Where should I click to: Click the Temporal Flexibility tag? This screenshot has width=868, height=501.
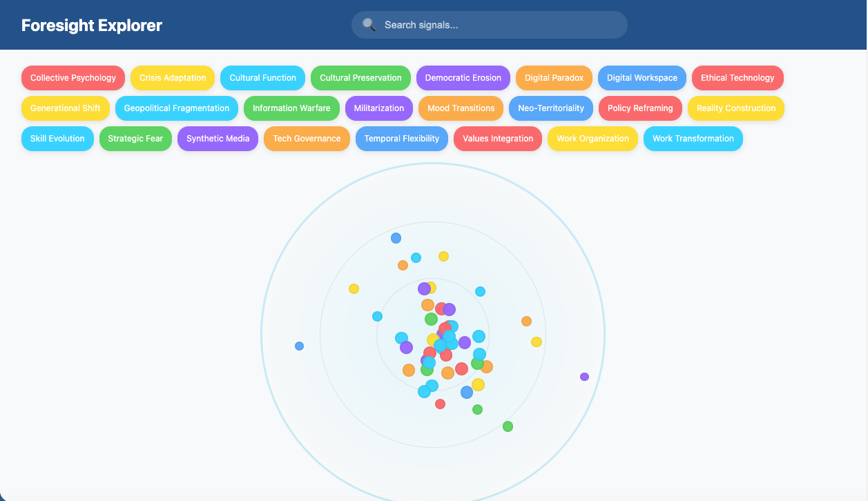click(x=401, y=139)
